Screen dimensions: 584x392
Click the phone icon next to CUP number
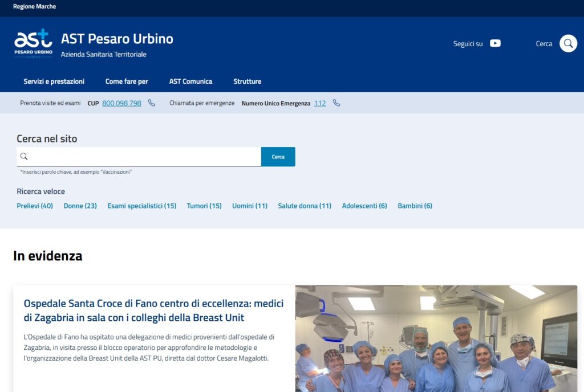coord(152,103)
